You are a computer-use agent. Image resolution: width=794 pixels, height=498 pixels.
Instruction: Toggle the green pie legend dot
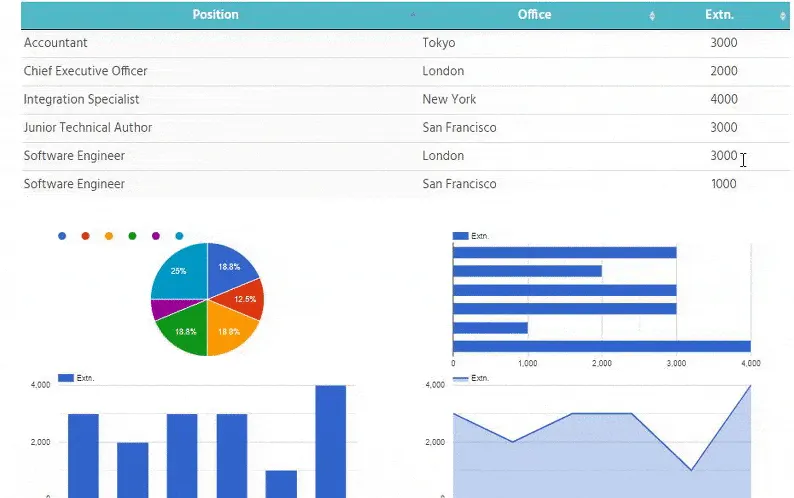[x=132, y=236]
